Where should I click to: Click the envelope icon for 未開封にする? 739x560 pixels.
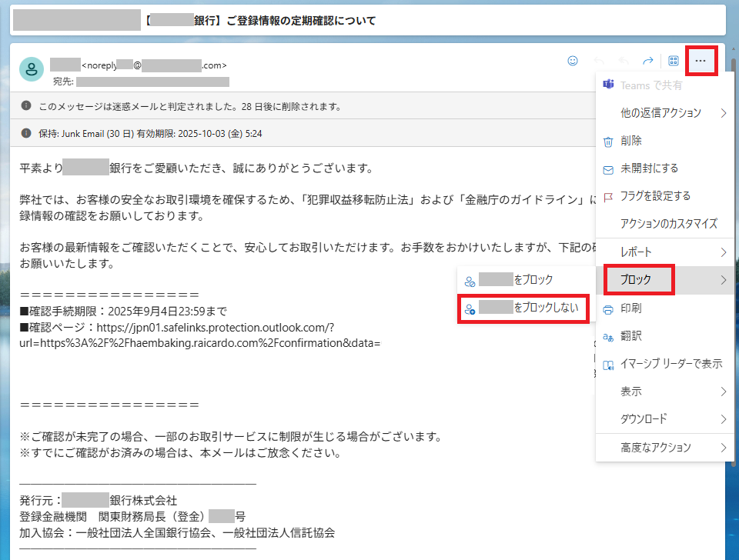[x=608, y=169]
